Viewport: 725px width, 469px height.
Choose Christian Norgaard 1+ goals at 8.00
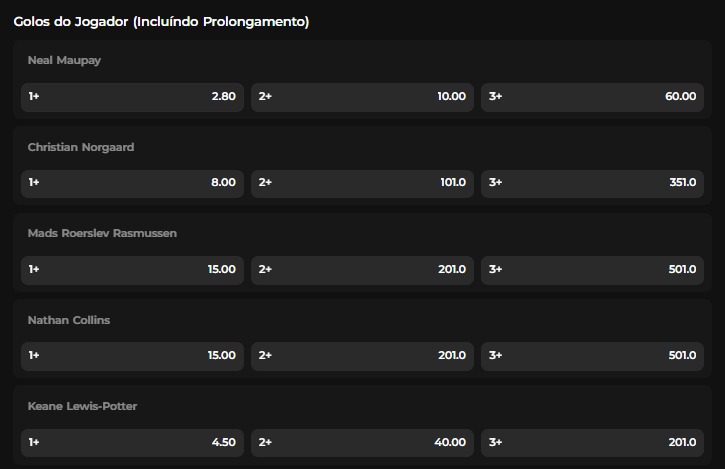(132, 183)
